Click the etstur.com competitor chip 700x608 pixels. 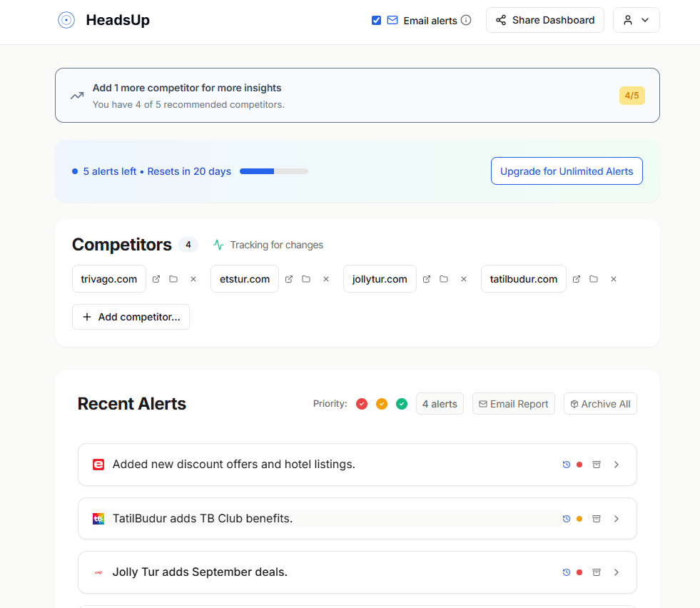[x=245, y=279]
